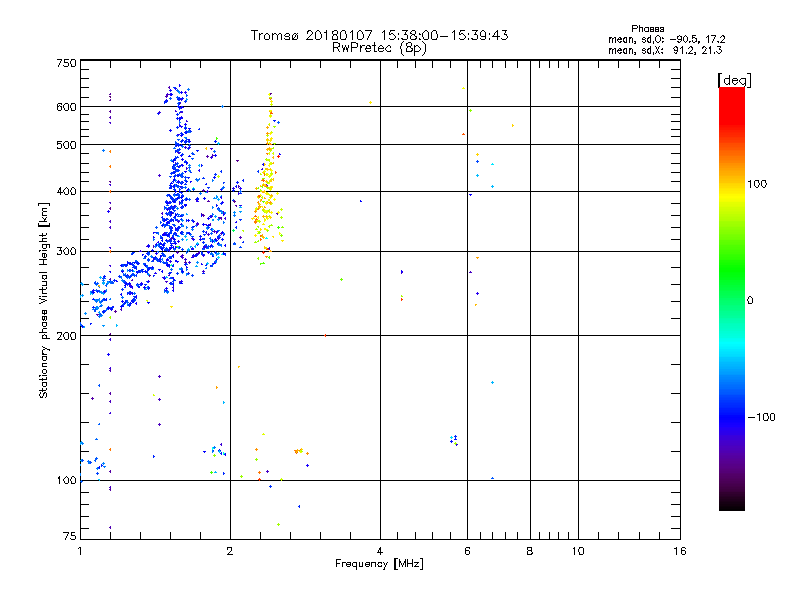Image resolution: width=800 pixels, height=600 pixels.
Task: Click the 'Stationary phase Virtual Height [km]' axis label
Action: [x=44, y=300]
